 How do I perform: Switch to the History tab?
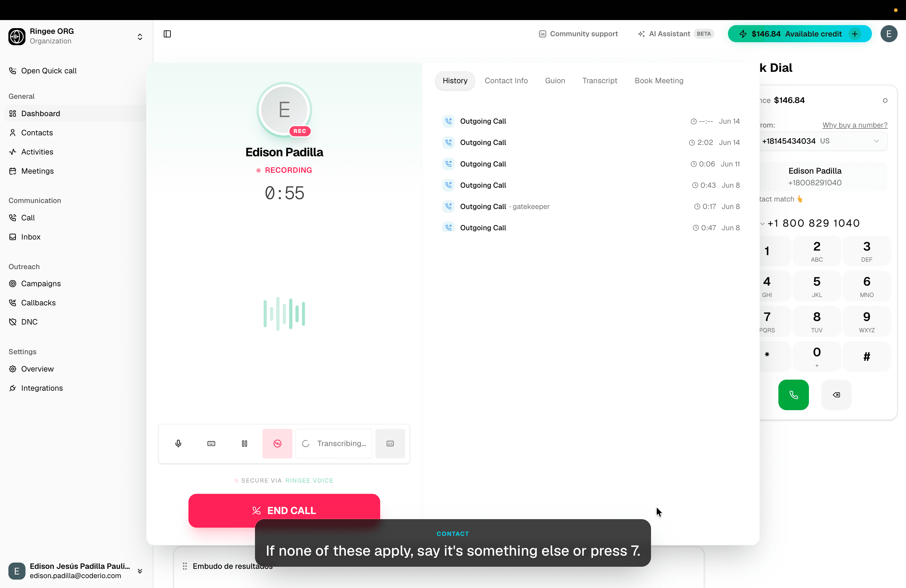[x=455, y=81]
